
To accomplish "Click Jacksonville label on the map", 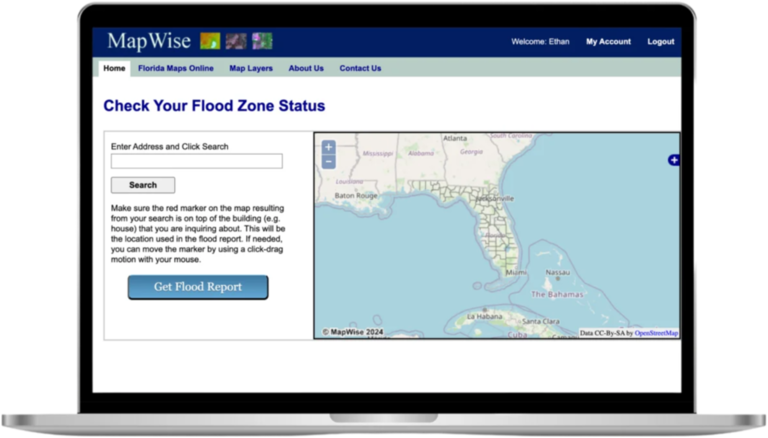I will click(x=495, y=198).
